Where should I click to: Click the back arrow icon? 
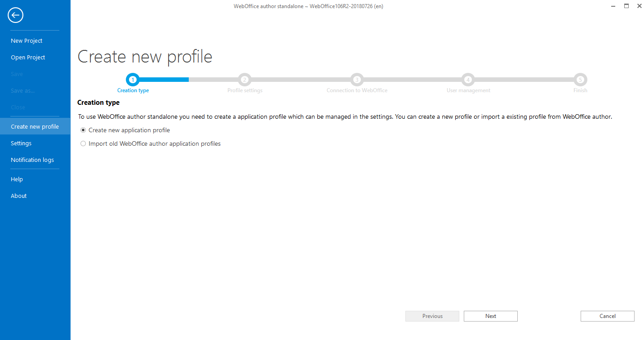[x=15, y=15]
